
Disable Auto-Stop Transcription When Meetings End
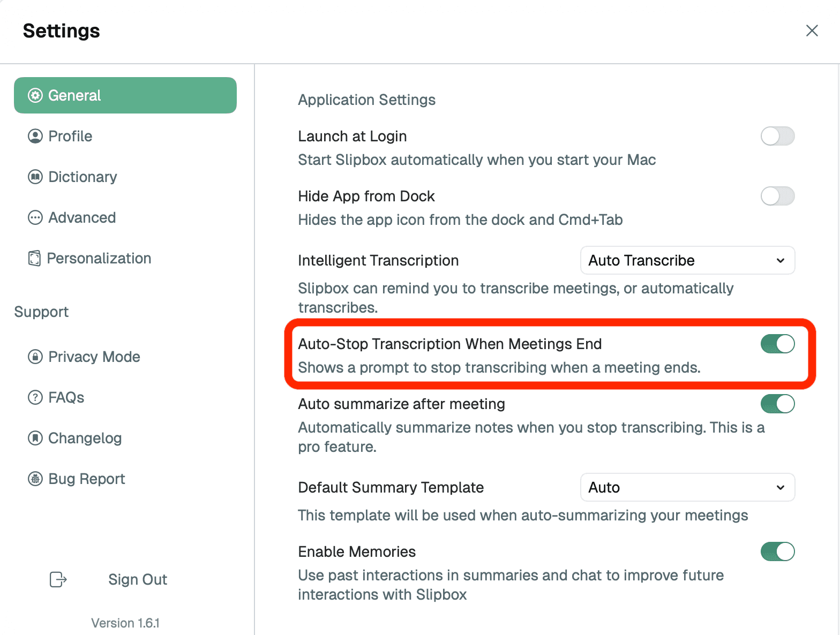777,344
